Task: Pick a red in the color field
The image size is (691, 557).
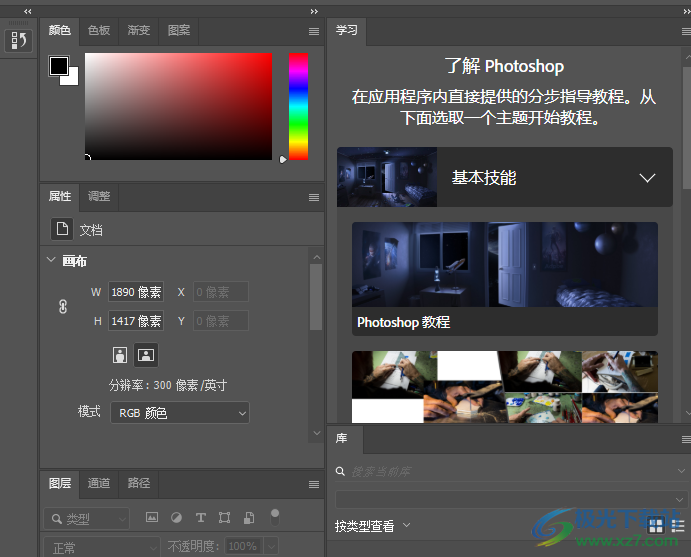Action: (178, 106)
